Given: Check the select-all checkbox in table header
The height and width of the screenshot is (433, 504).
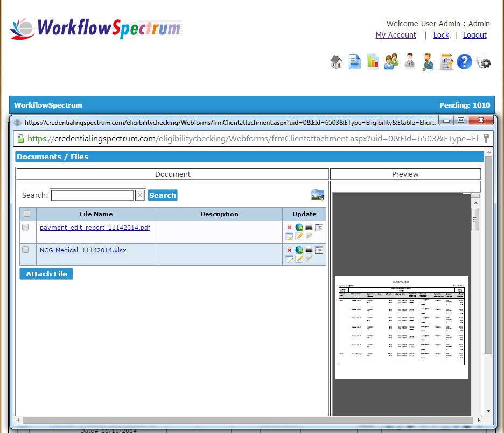Looking at the screenshot, I should [27, 214].
